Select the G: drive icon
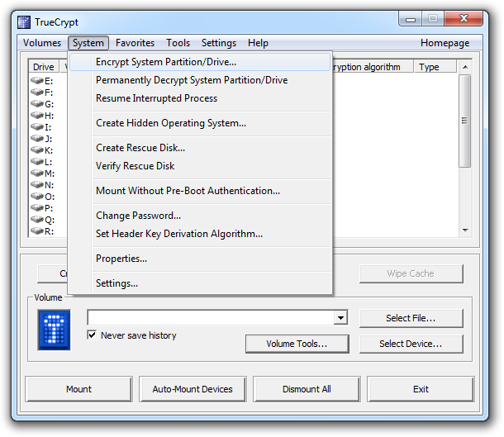Image resolution: width=504 pixels, height=437 pixels. (x=37, y=103)
